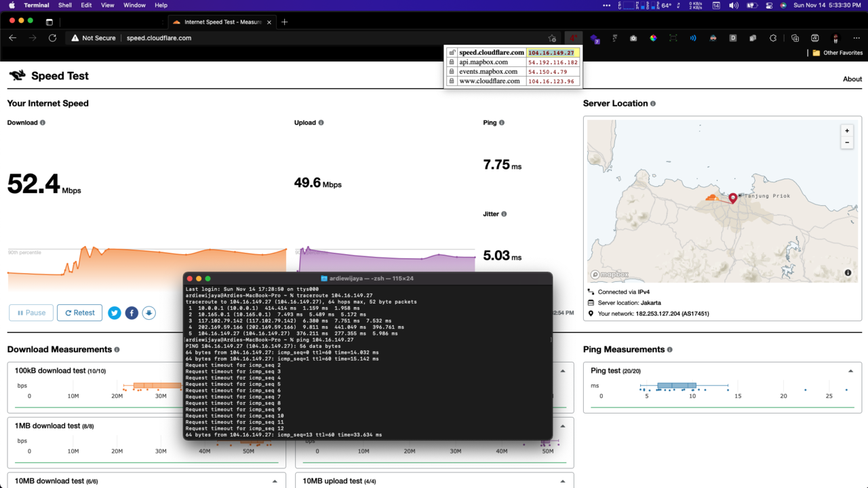Open the Shell menu in menu bar
Image resolution: width=868 pixels, height=488 pixels.
[65, 5]
